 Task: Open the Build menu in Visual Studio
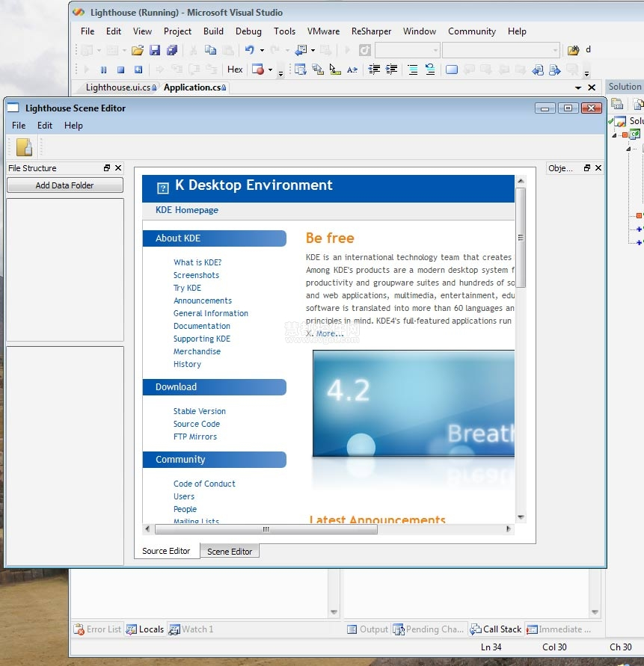(213, 31)
